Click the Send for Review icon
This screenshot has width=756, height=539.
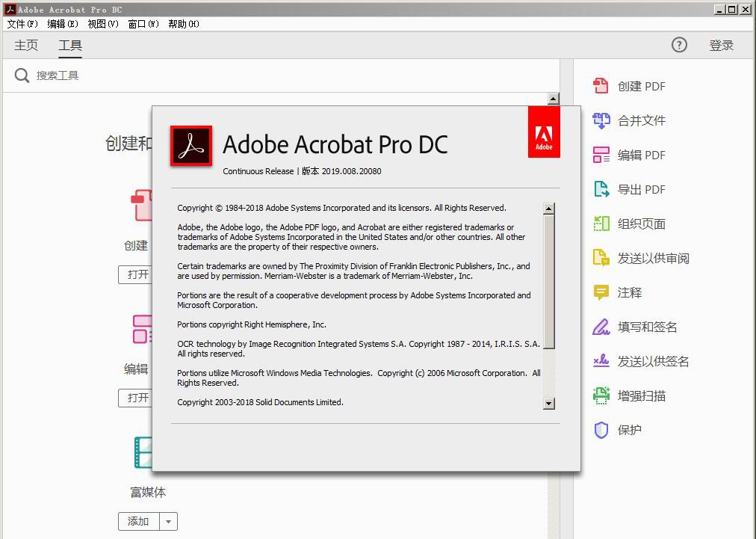(601, 258)
